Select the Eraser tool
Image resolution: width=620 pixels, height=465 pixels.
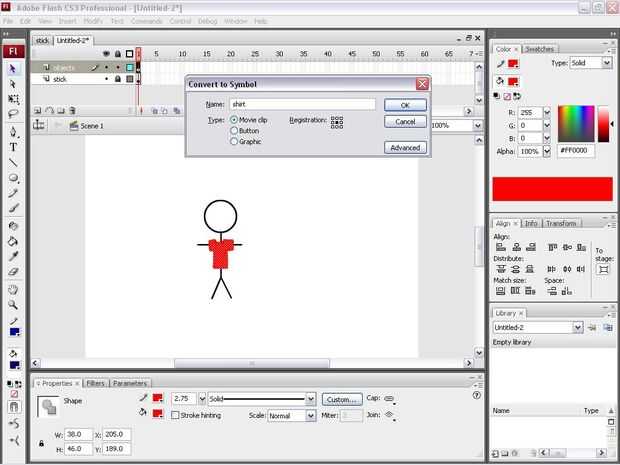tap(13, 272)
